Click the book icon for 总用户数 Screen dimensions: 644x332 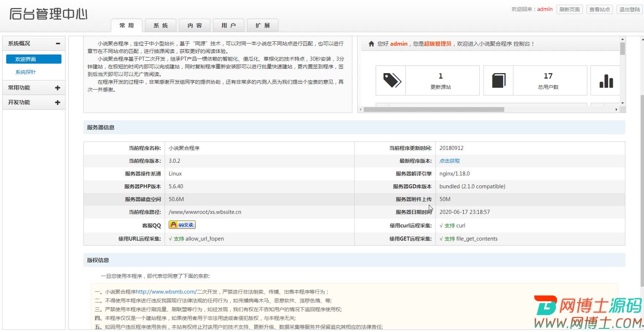pos(498,80)
